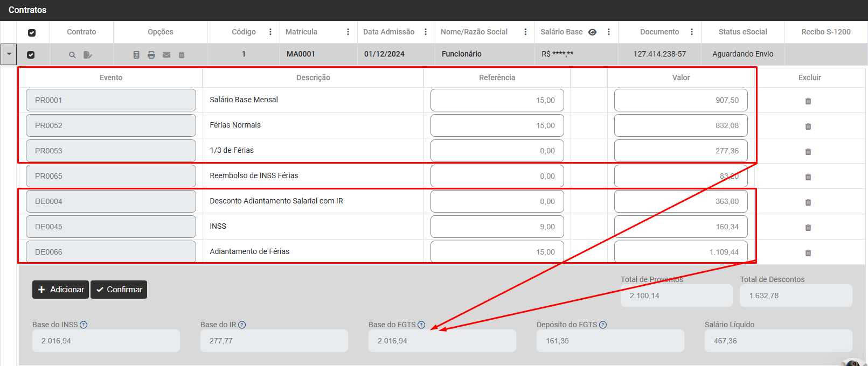Delete the PR0053 1/3 de Férias row
868x366 pixels.
point(808,152)
